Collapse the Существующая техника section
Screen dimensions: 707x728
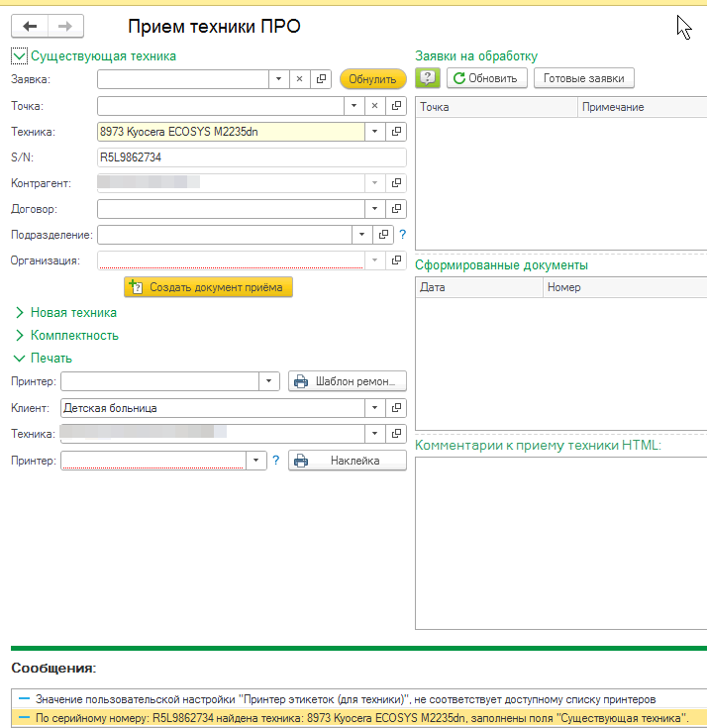click(x=19, y=56)
